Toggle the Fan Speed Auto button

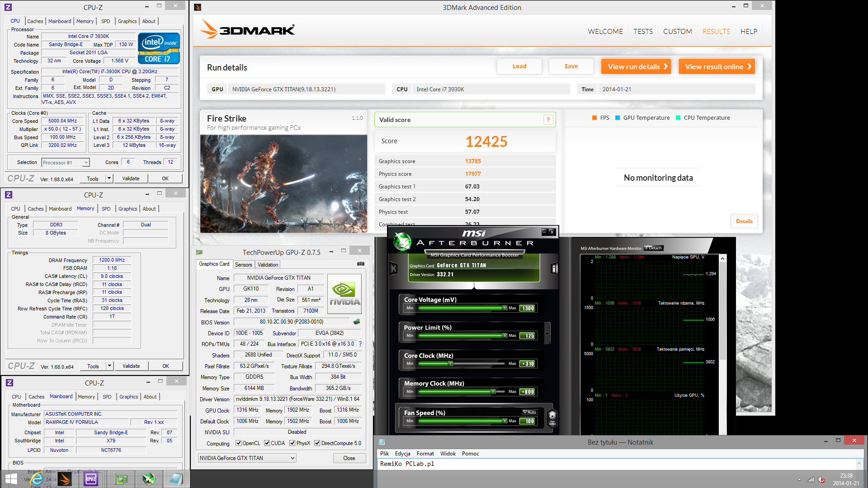[x=530, y=412]
